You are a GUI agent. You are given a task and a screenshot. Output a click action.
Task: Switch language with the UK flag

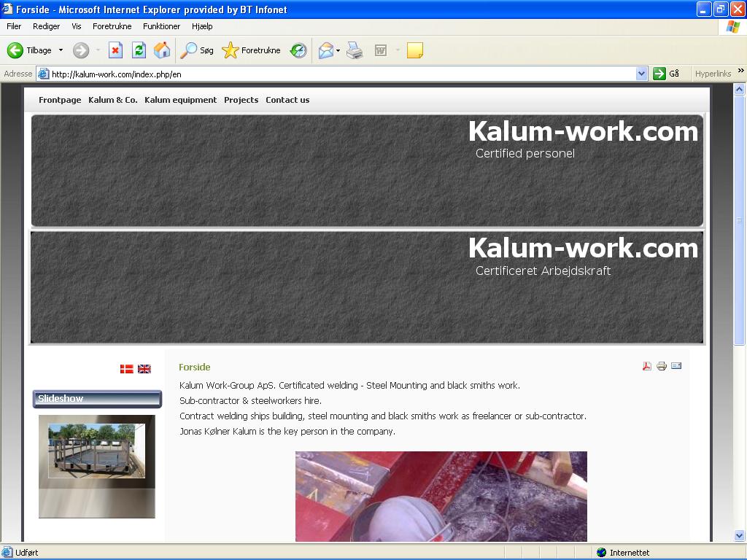click(x=144, y=369)
